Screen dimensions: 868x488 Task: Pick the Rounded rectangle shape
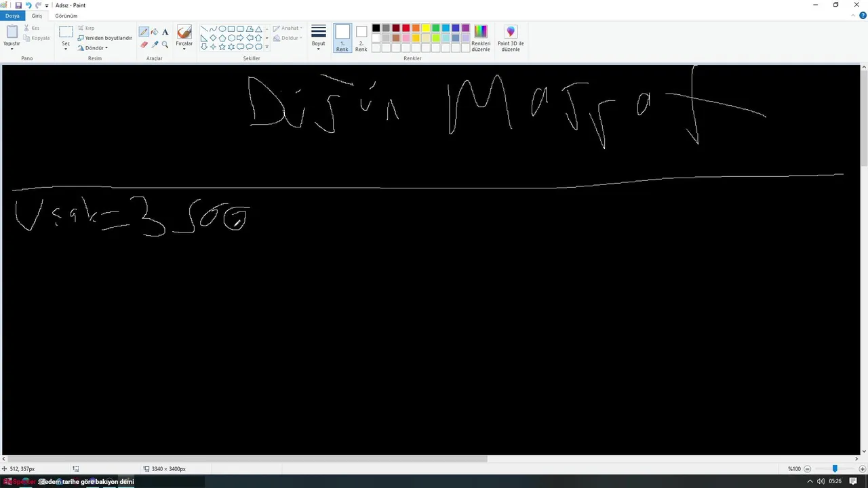tap(240, 29)
